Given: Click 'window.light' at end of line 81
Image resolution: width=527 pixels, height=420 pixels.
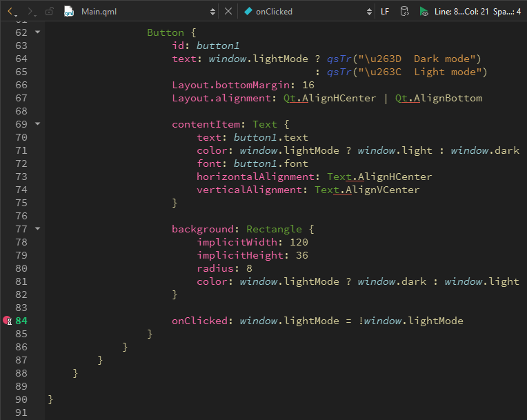Looking at the screenshot, I should pyautogui.click(x=481, y=281).
